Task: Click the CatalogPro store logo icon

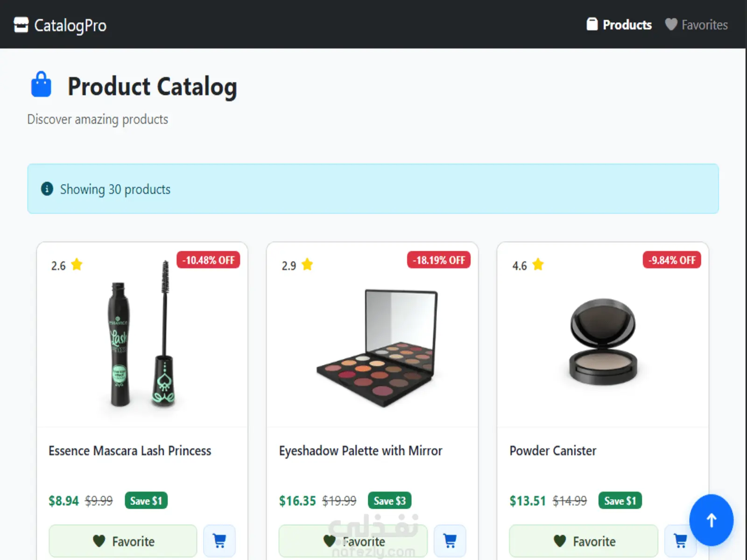Action: [21, 25]
